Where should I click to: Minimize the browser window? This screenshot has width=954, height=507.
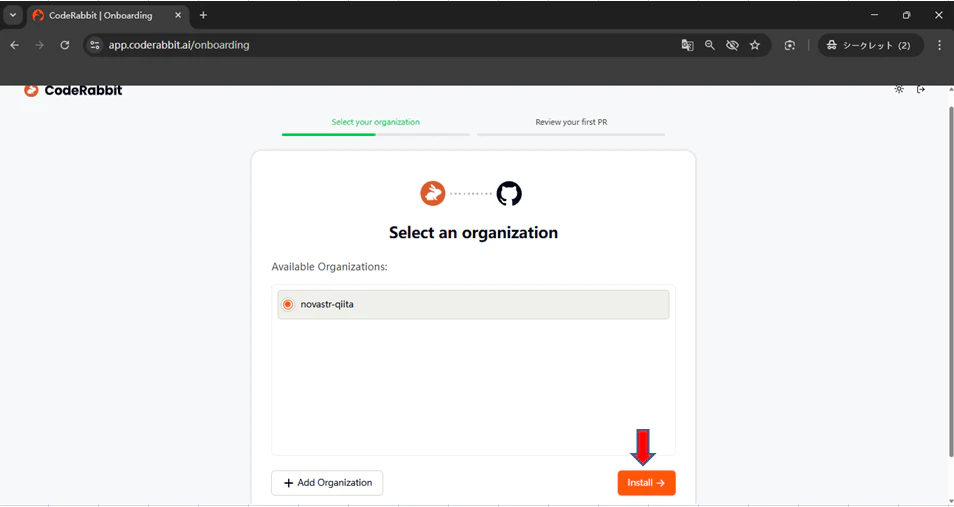pos(874,15)
